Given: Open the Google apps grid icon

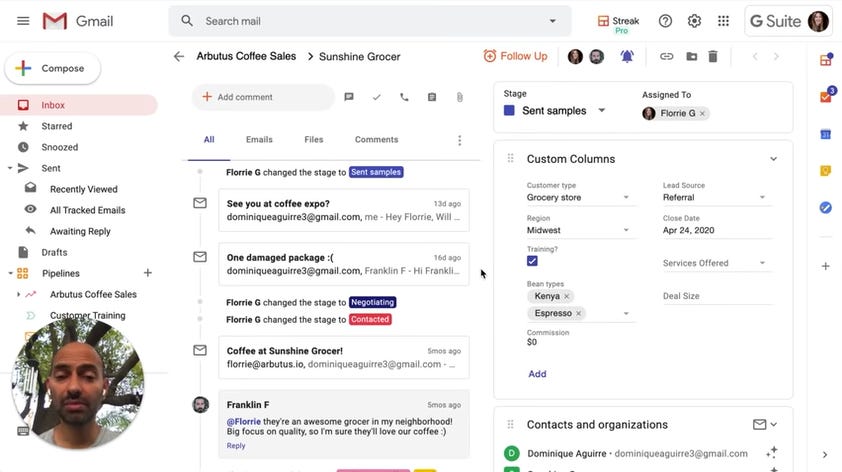Looking at the screenshot, I should pyautogui.click(x=723, y=21).
